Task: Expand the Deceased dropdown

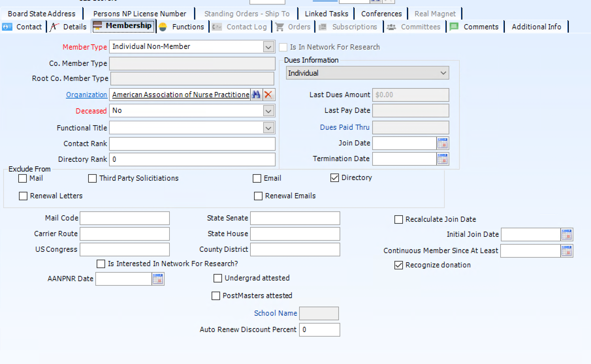Action: (268, 111)
